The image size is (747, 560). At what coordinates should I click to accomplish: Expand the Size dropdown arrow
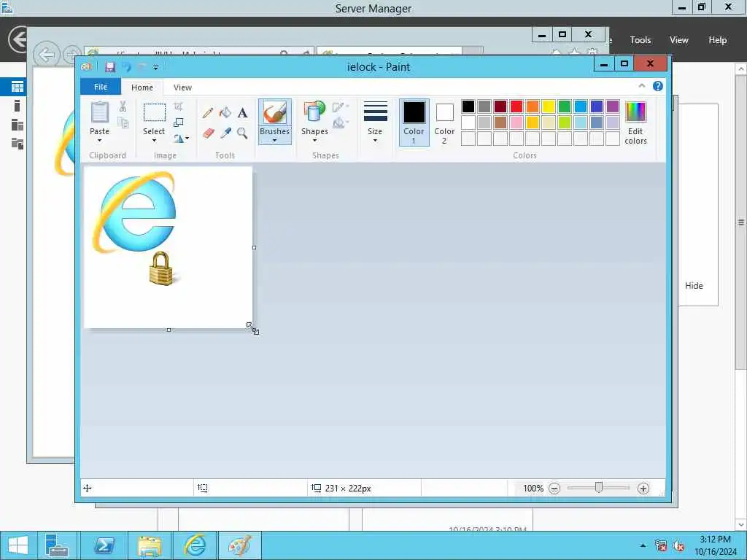coord(375,141)
